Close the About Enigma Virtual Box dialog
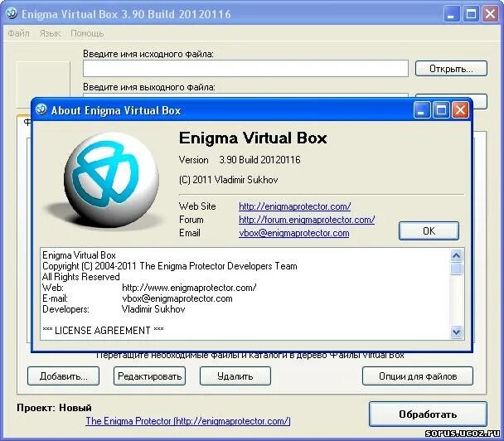Viewport: 504px width, 441px height. tap(460, 110)
